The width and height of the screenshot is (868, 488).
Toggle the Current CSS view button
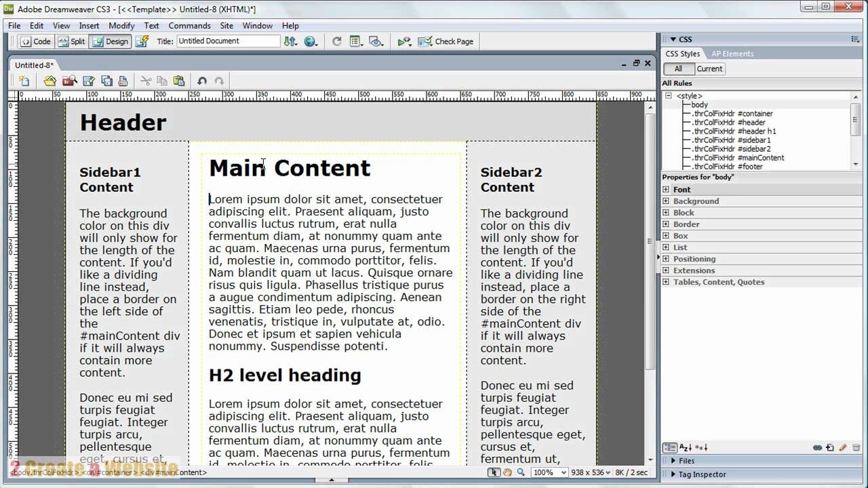(709, 68)
